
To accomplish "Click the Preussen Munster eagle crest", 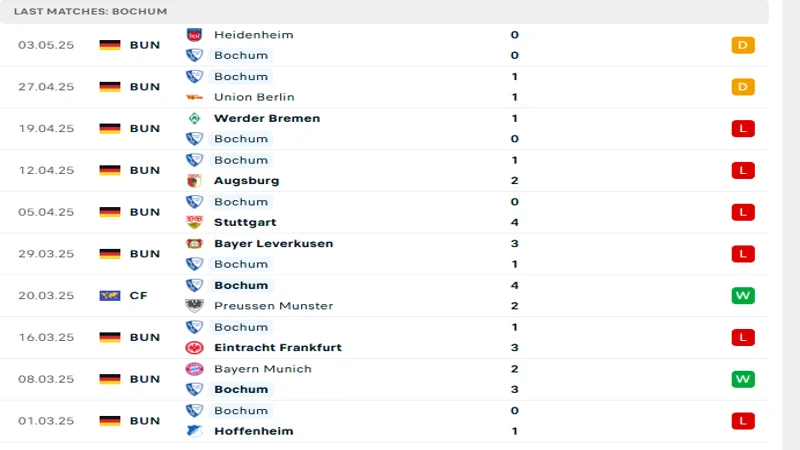I will (194, 306).
